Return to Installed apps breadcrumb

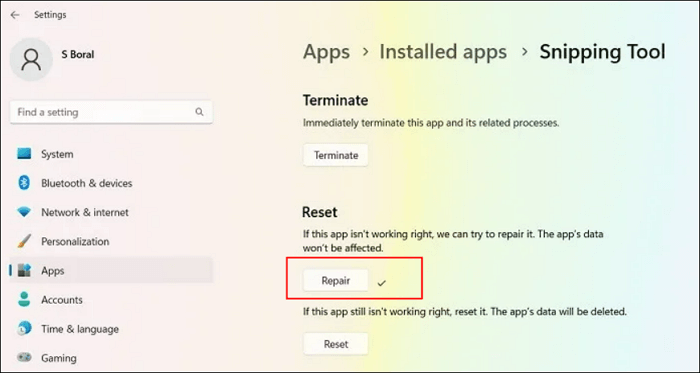pyautogui.click(x=443, y=52)
